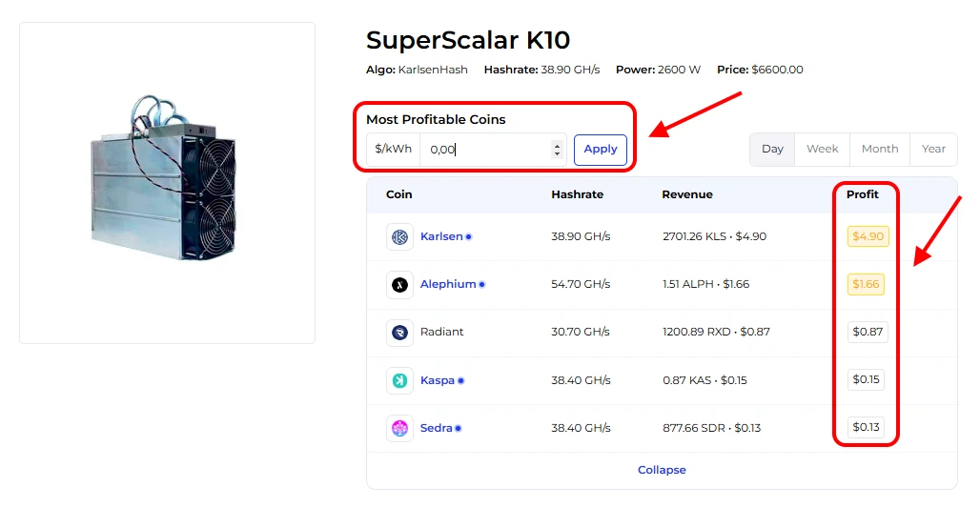
Task: Click the Kaspa coin logo icon
Action: click(x=399, y=380)
